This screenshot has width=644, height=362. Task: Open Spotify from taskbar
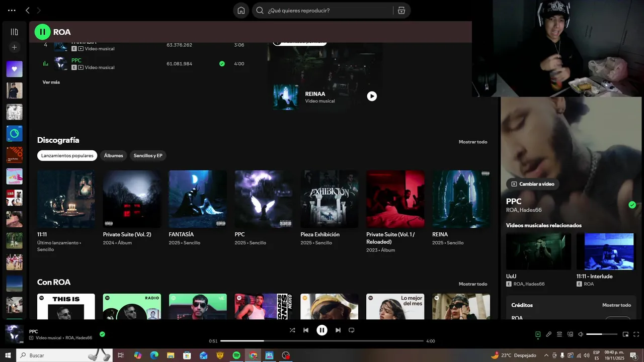(x=236, y=355)
